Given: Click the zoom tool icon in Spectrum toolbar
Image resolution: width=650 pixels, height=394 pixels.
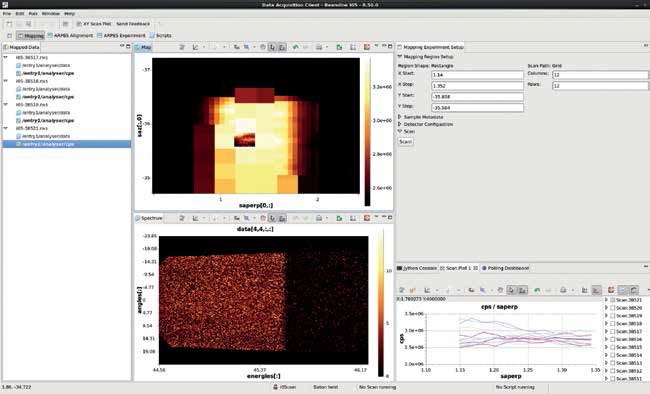Looking at the screenshot, I should click(x=247, y=218).
